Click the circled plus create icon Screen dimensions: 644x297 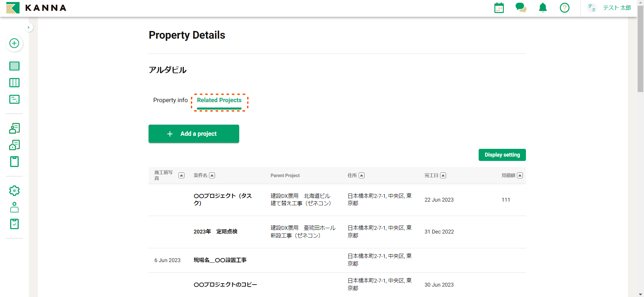click(14, 43)
